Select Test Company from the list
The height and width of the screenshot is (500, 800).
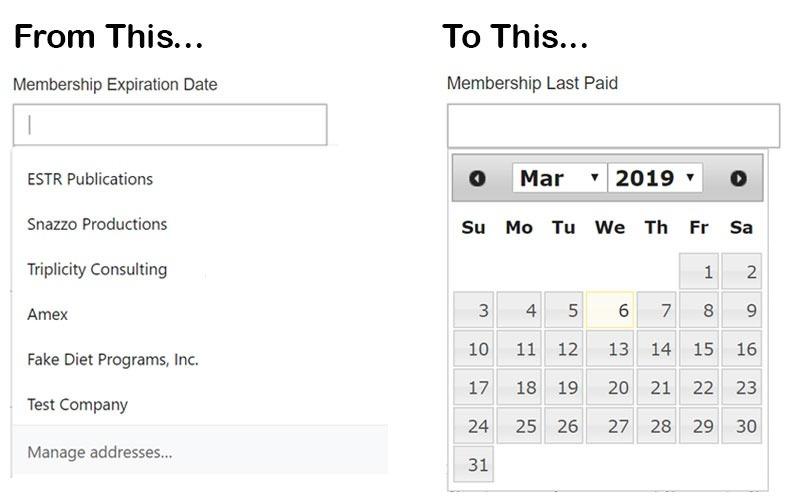77,405
